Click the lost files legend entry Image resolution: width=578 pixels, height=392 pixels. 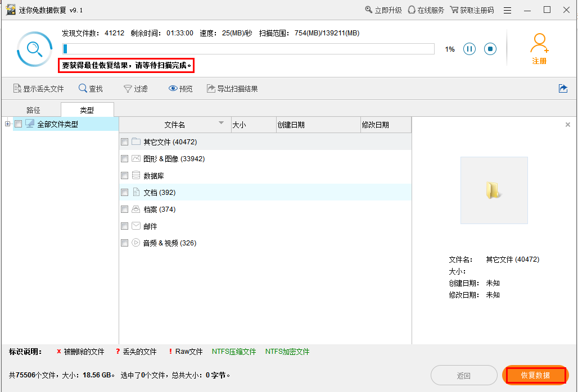click(x=136, y=352)
